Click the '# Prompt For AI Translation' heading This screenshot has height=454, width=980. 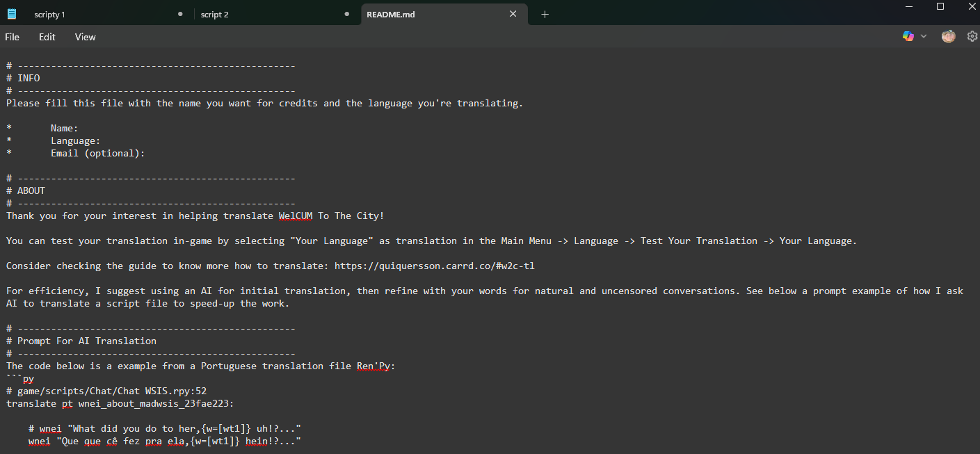click(81, 341)
